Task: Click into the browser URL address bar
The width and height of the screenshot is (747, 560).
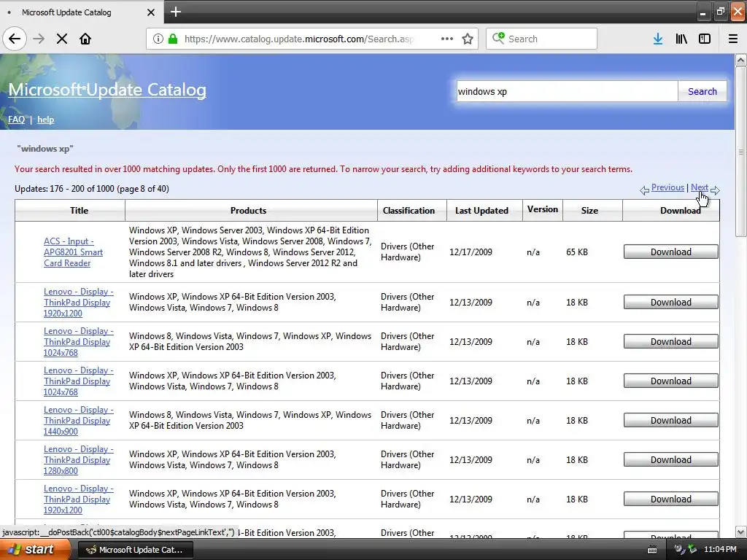Action: [299, 39]
